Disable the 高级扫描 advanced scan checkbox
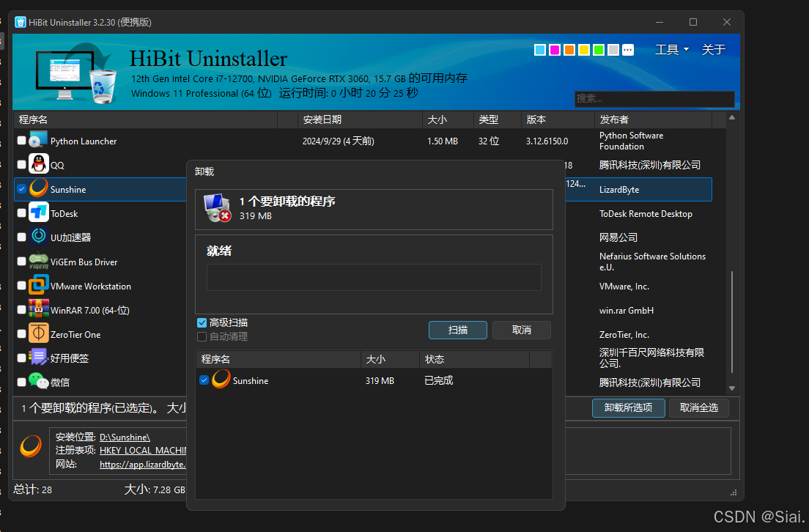The height and width of the screenshot is (532, 809). (202, 323)
